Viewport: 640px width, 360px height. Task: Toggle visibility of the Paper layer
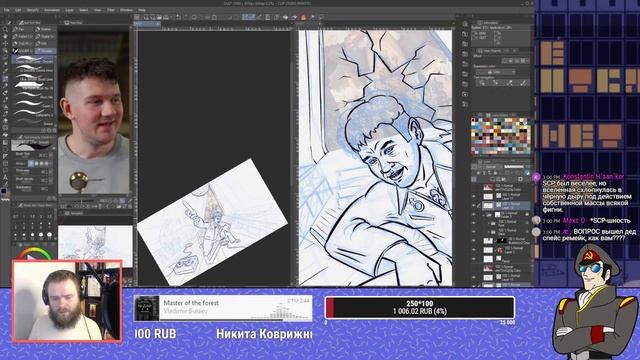[x=475, y=259]
